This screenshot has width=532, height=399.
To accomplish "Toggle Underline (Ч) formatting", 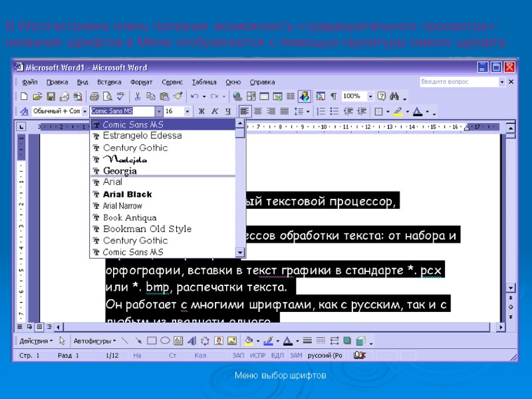I will (x=228, y=111).
